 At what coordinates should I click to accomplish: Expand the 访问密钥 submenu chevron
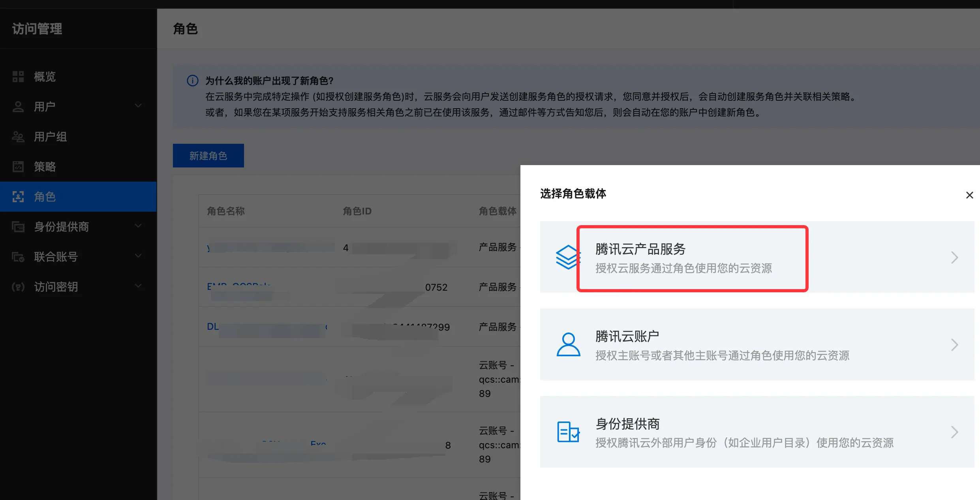tap(138, 286)
